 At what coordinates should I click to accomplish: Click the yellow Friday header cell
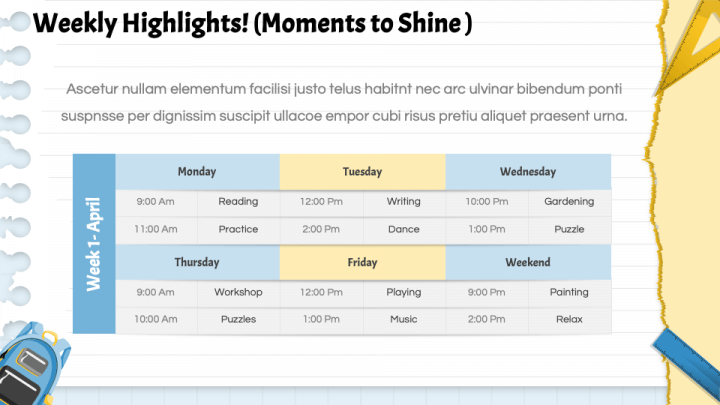pos(363,262)
